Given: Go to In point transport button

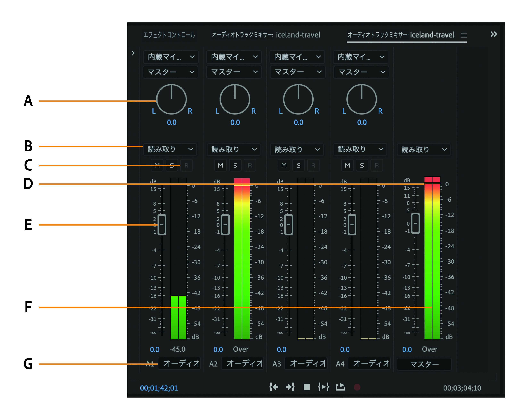Looking at the screenshot, I should point(274,387).
